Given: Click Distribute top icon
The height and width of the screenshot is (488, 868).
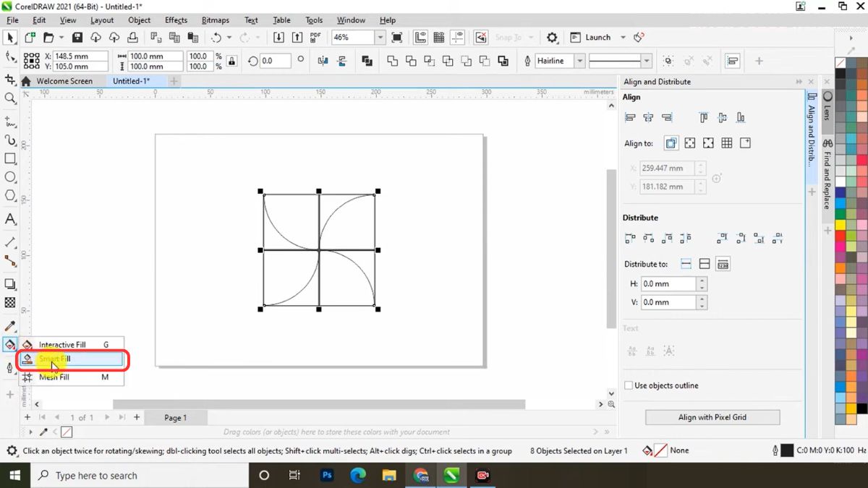Looking at the screenshot, I should click(x=723, y=237).
